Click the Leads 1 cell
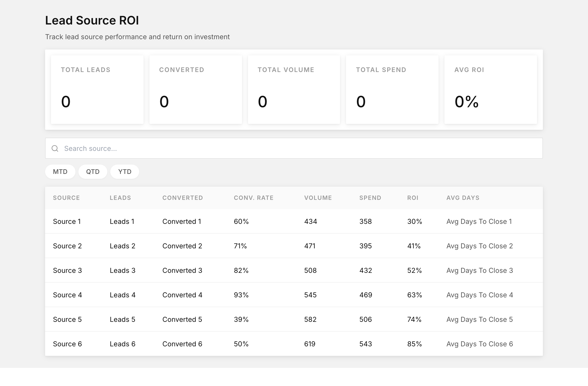 pos(122,221)
